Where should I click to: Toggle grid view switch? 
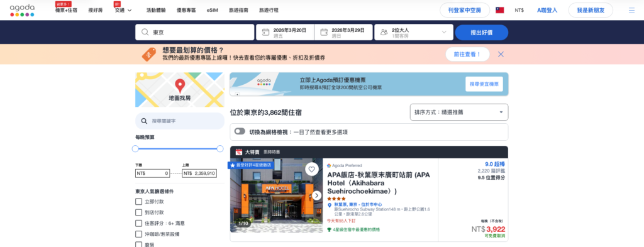[x=240, y=131]
